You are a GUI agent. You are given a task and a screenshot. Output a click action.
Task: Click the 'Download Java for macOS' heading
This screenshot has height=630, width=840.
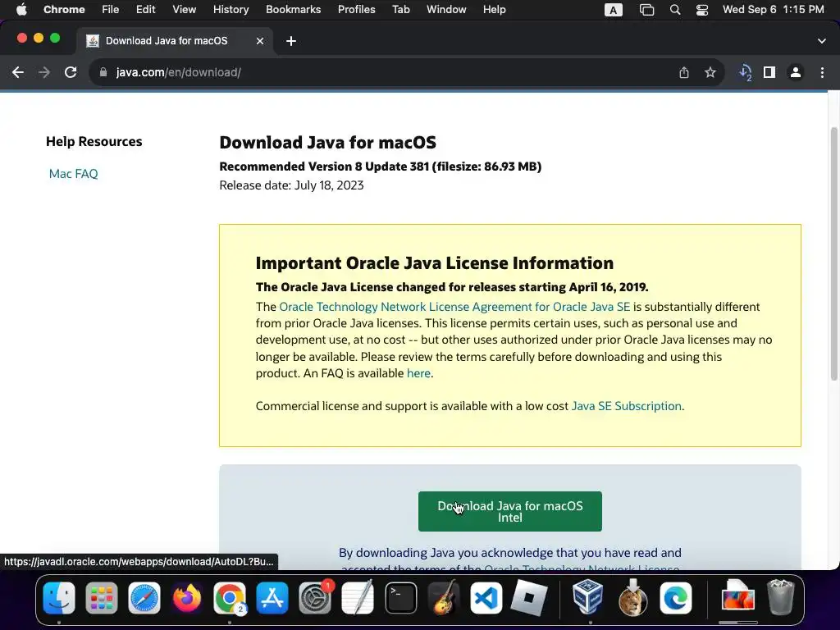327,143
